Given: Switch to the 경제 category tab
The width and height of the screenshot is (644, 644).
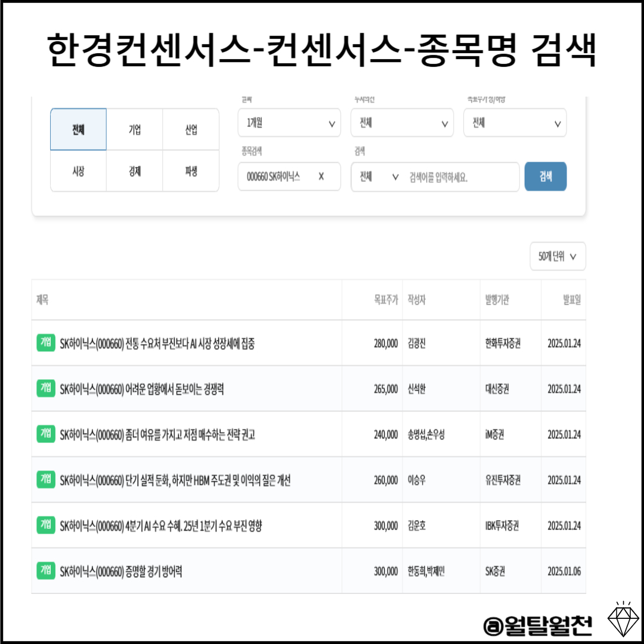Looking at the screenshot, I should tap(135, 171).
